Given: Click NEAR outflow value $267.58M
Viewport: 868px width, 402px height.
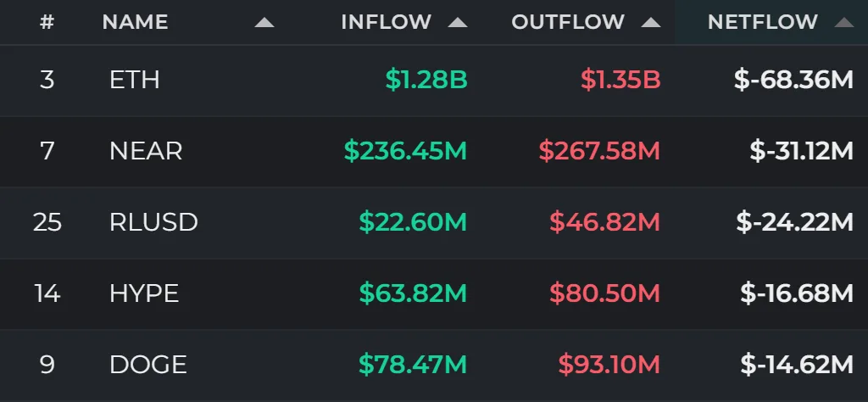Looking at the screenshot, I should click(599, 151).
